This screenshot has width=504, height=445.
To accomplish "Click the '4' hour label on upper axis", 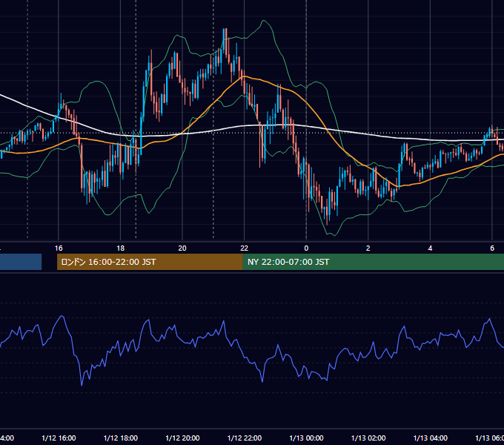I will (x=430, y=248).
